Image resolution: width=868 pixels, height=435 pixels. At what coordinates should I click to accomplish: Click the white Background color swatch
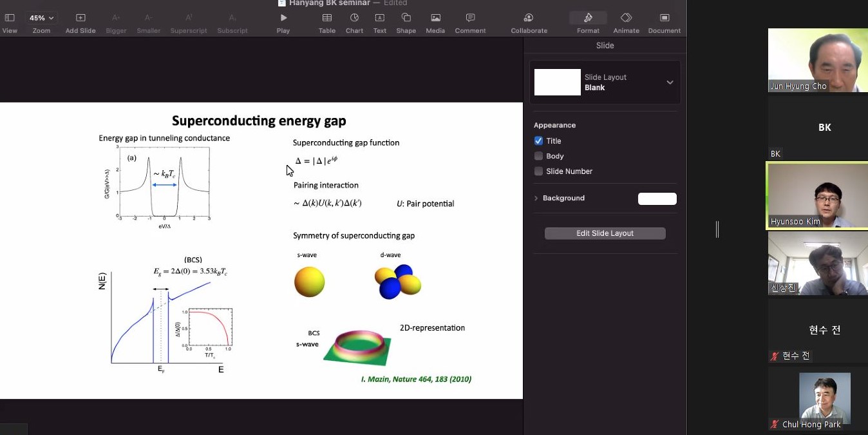[x=657, y=198]
